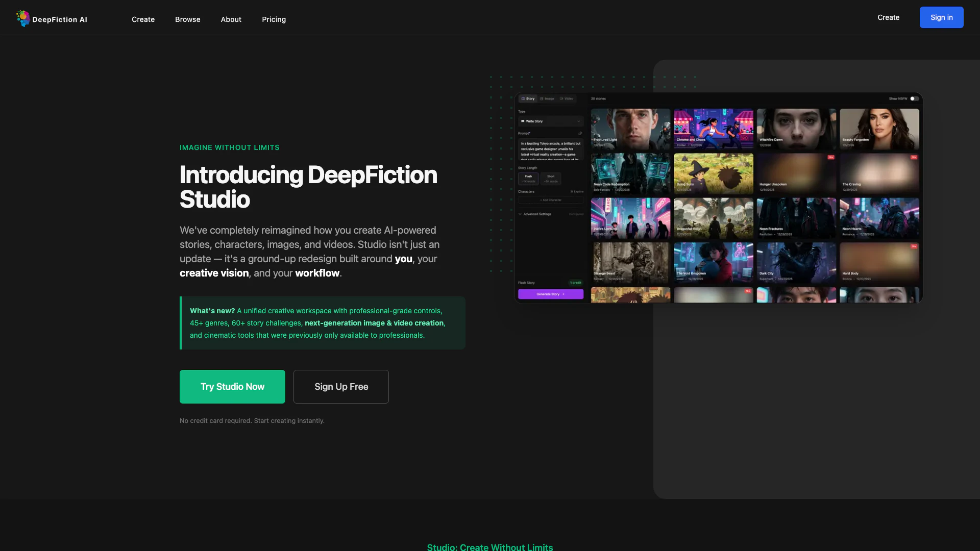The width and height of the screenshot is (980, 551).
Task: Select the Short story length option
Action: point(551,179)
